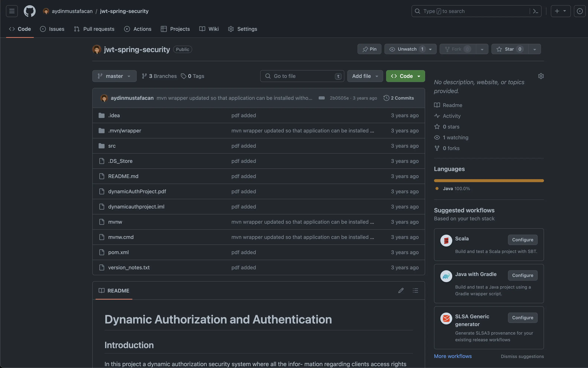
Task: Edit README with pencil icon
Action: point(401,290)
